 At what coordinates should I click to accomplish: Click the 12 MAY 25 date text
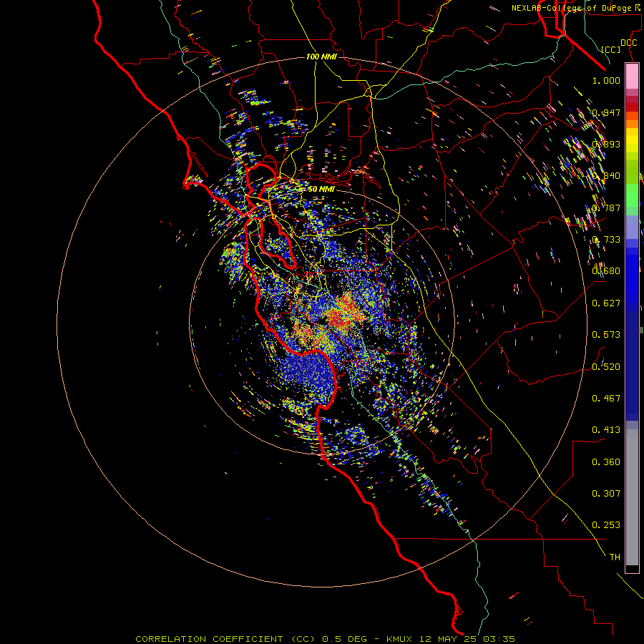point(447,639)
